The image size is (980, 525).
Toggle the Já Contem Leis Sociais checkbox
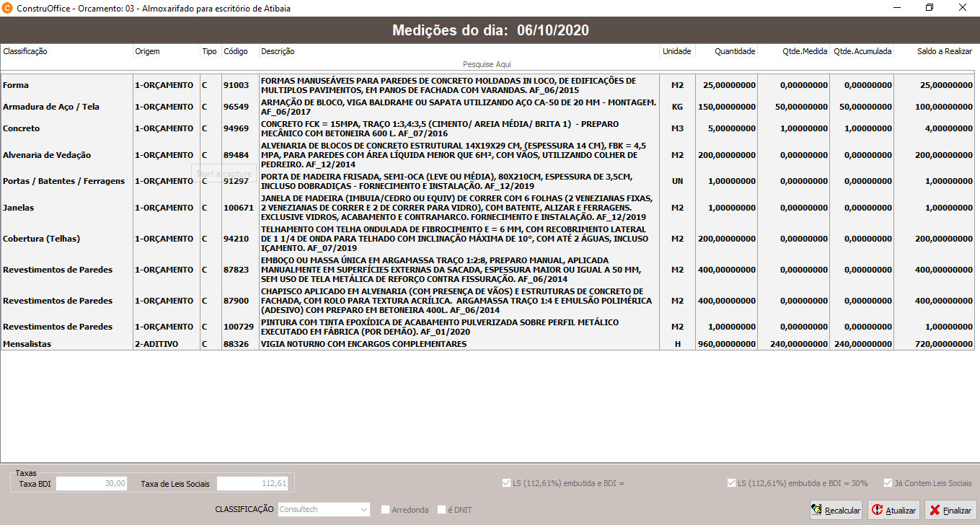888,483
